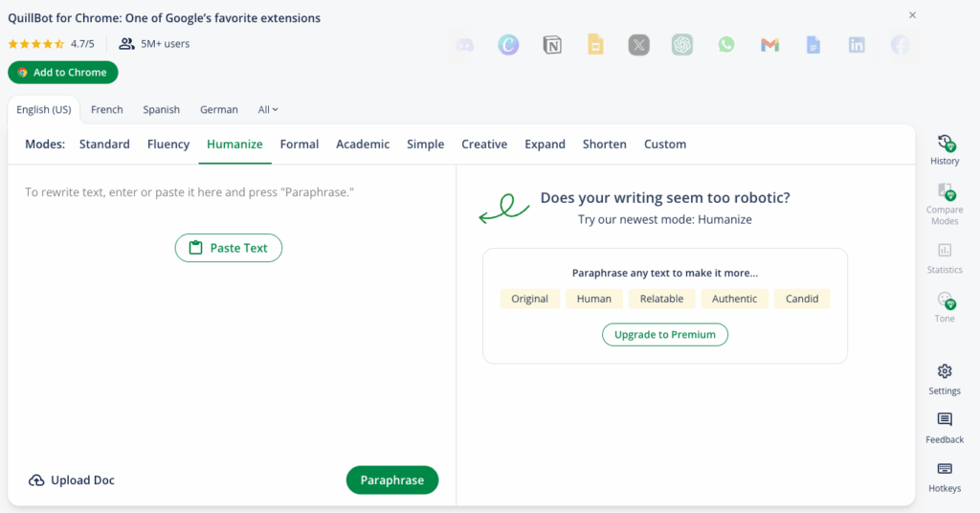
Task: Select Custom paraphrase mode
Action: click(665, 145)
